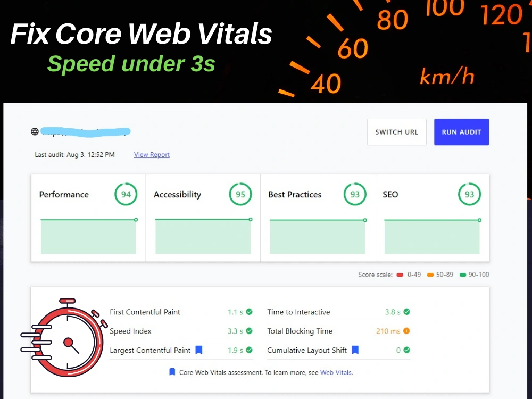
Task: Click the 1.9 s value
Action: [235, 350]
